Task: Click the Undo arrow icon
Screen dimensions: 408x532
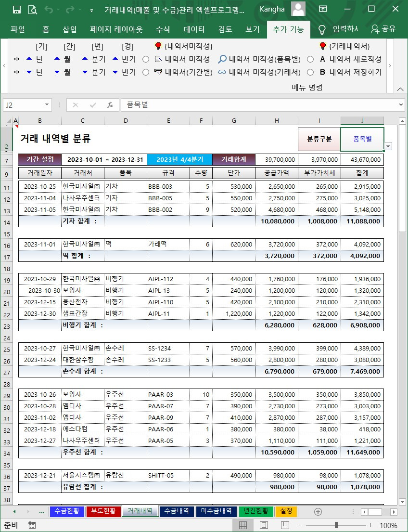Action: coord(49,10)
